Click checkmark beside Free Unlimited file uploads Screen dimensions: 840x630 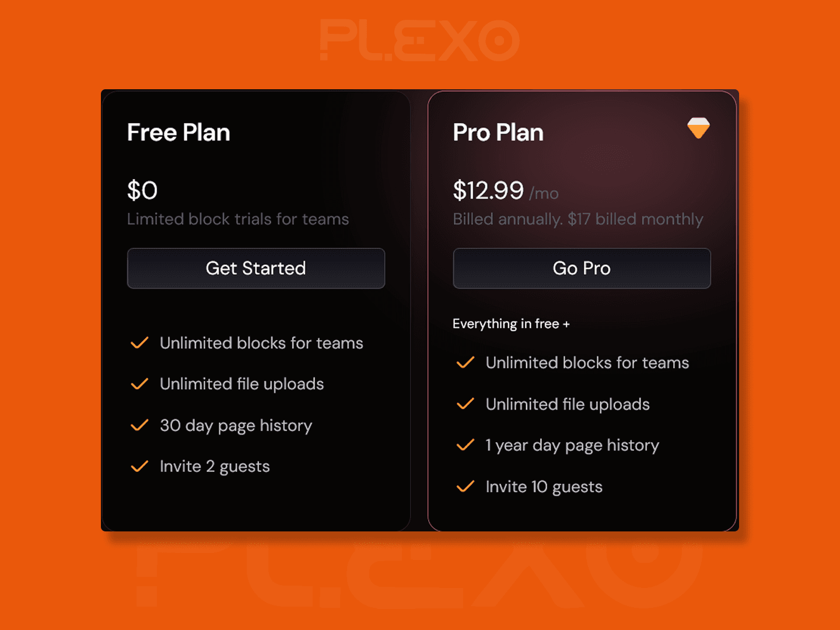point(139,384)
